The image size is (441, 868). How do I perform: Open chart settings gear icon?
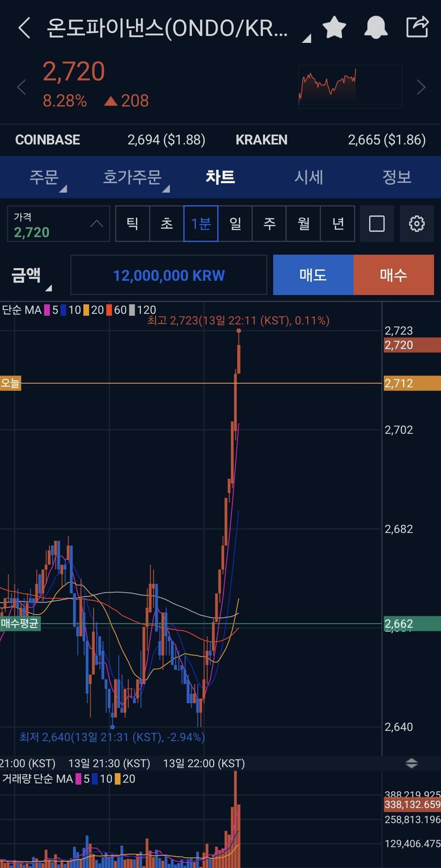pyautogui.click(x=416, y=224)
